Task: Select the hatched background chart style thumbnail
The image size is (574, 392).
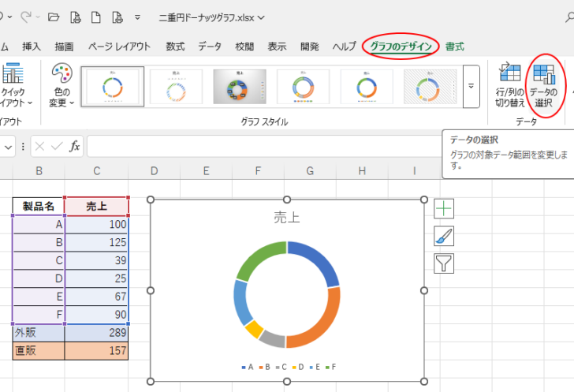Action: pyautogui.click(x=430, y=87)
